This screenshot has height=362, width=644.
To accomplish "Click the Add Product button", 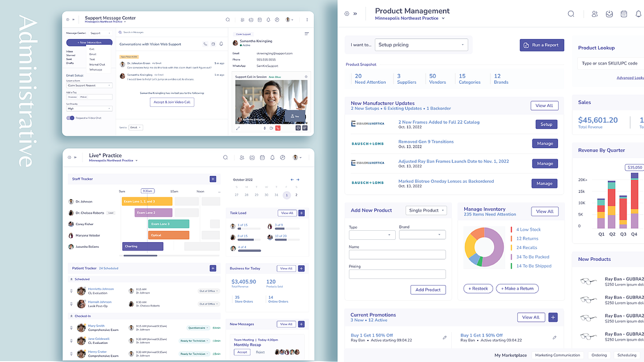I will 428,290.
